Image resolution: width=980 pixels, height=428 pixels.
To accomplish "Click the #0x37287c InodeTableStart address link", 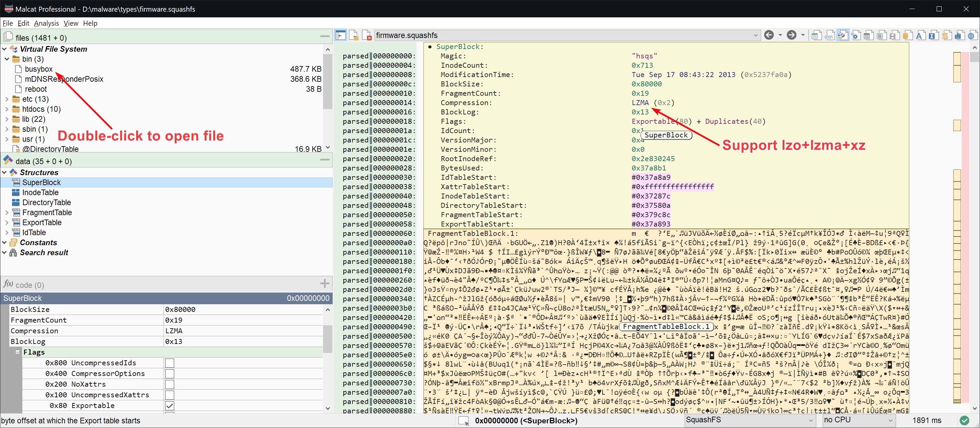I will coord(651,196).
